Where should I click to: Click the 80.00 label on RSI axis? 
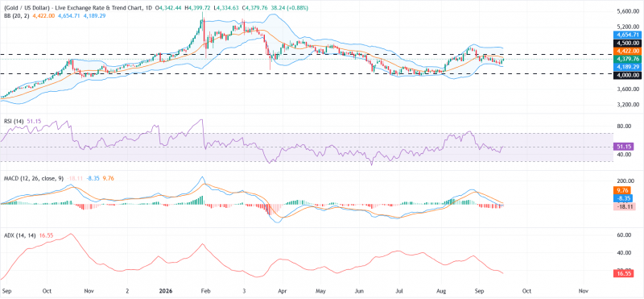625,127
